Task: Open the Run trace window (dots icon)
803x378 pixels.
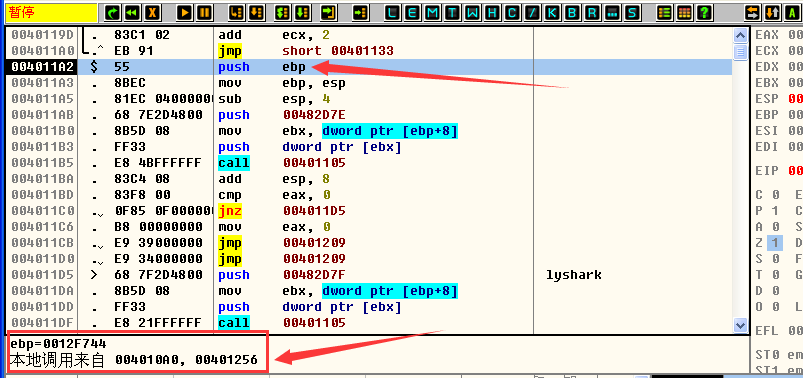Action: coord(612,12)
